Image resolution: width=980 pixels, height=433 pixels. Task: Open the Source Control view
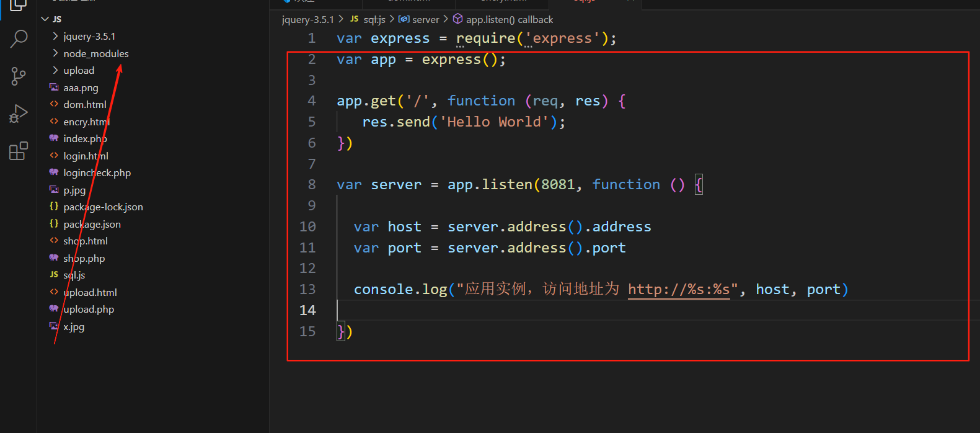tap(19, 76)
